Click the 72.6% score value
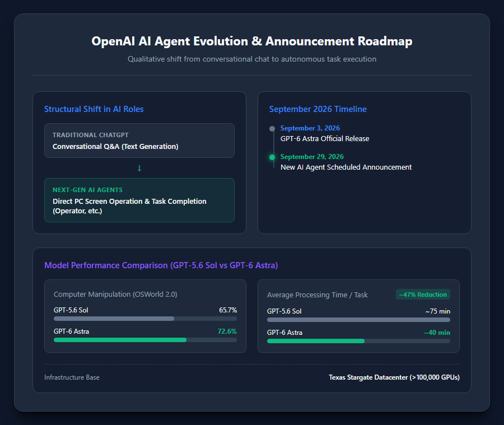The image size is (504, 425). 227,331
